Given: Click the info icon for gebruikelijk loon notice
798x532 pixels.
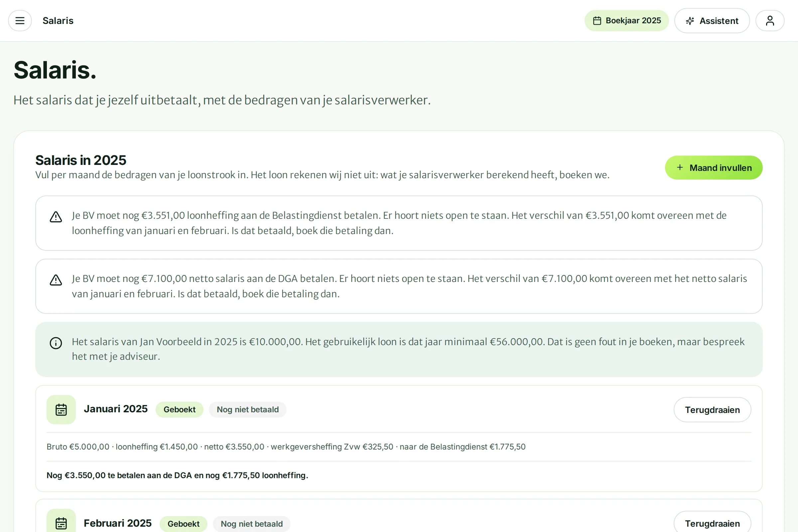Looking at the screenshot, I should click(x=56, y=343).
